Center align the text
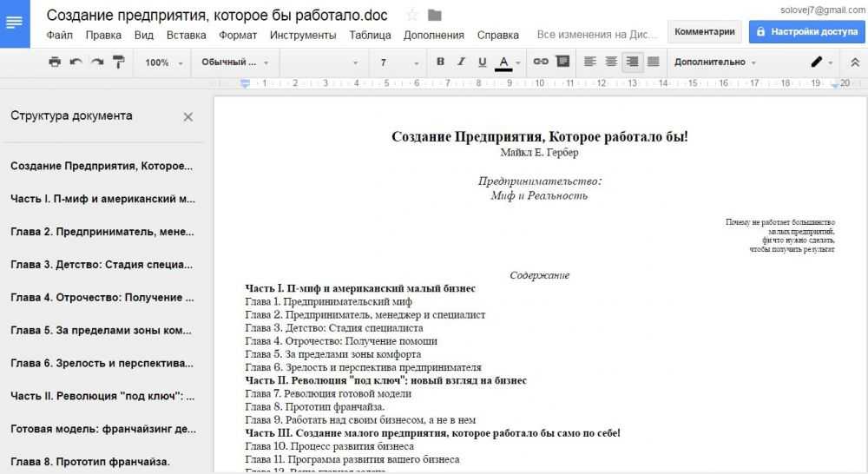 coord(611,62)
